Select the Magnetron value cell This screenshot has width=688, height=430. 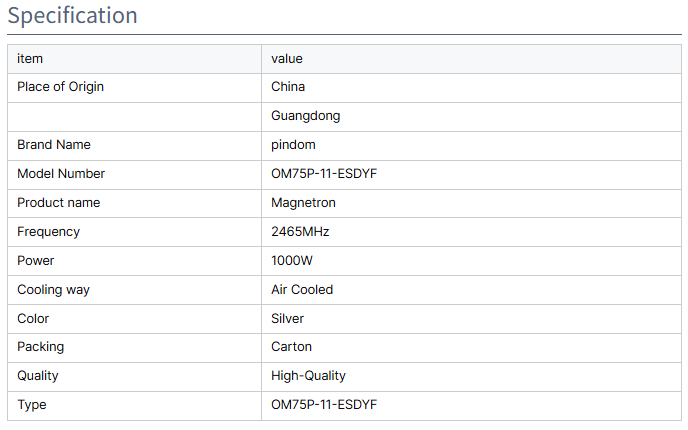point(471,203)
